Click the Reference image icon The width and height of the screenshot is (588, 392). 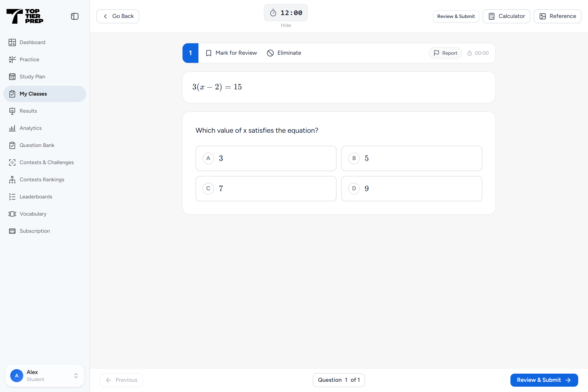click(542, 16)
